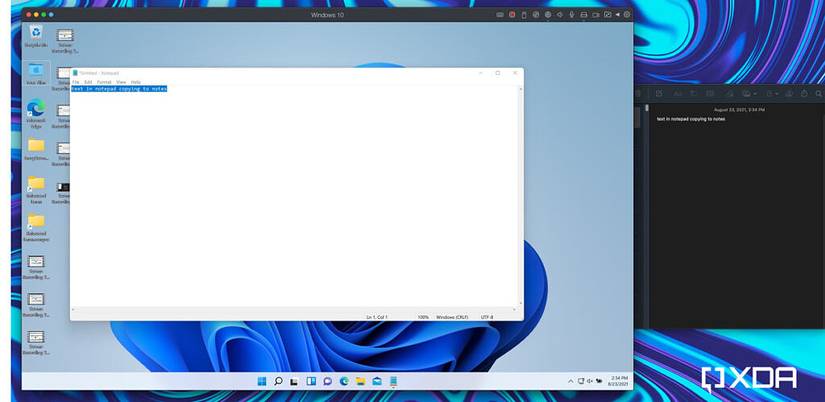
Task: Open Parallels configuration gear icon
Action: (x=627, y=15)
